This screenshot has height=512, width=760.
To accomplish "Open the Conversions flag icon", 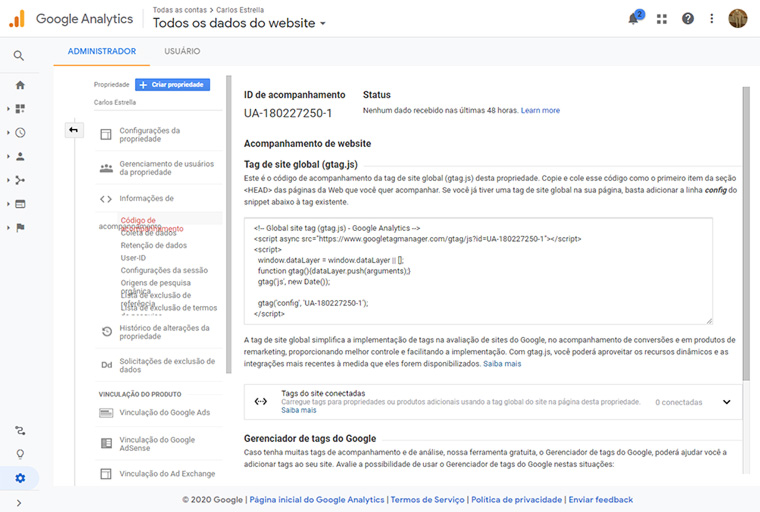I will tap(20, 228).
